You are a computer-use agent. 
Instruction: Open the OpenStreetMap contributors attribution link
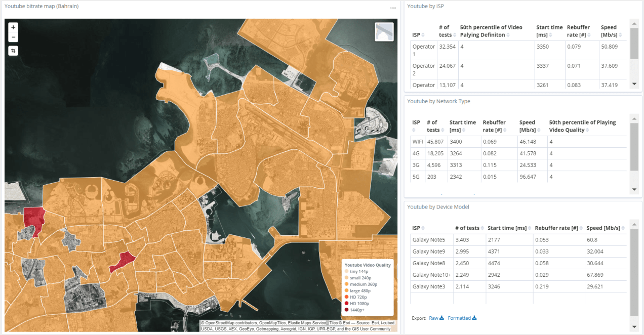[229, 323]
